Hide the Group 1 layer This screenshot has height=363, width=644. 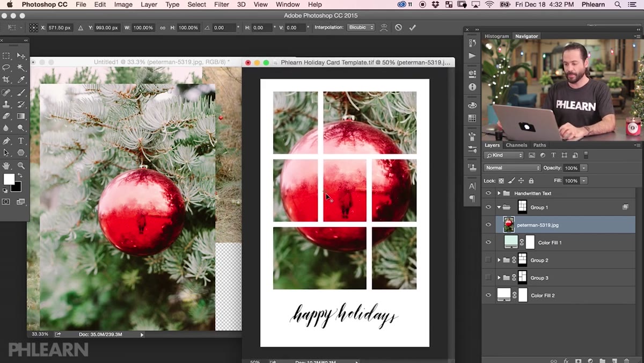[488, 207]
